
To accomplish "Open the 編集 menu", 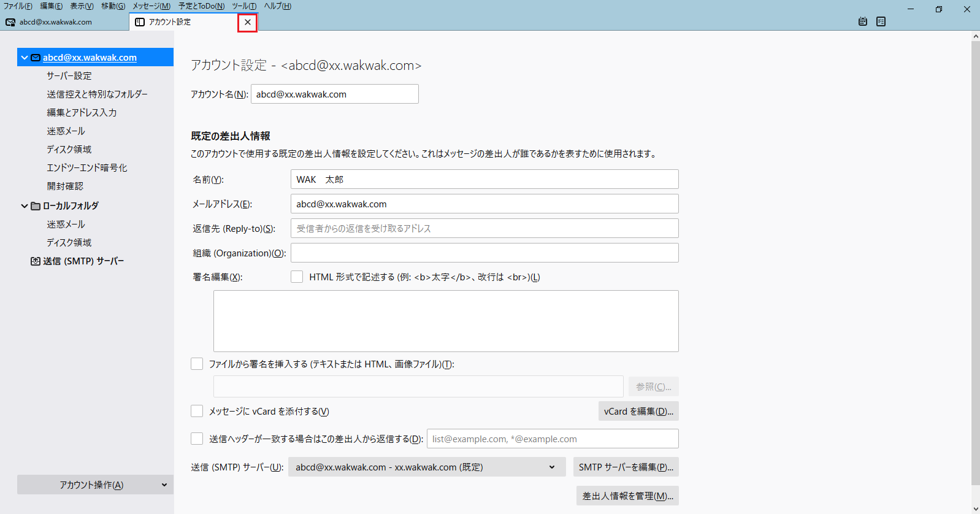I will tap(52, 6).
